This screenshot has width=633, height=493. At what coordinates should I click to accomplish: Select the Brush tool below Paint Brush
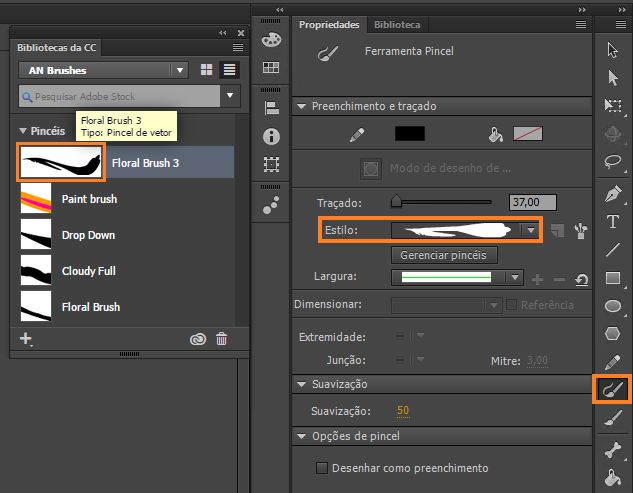(613, 418)
